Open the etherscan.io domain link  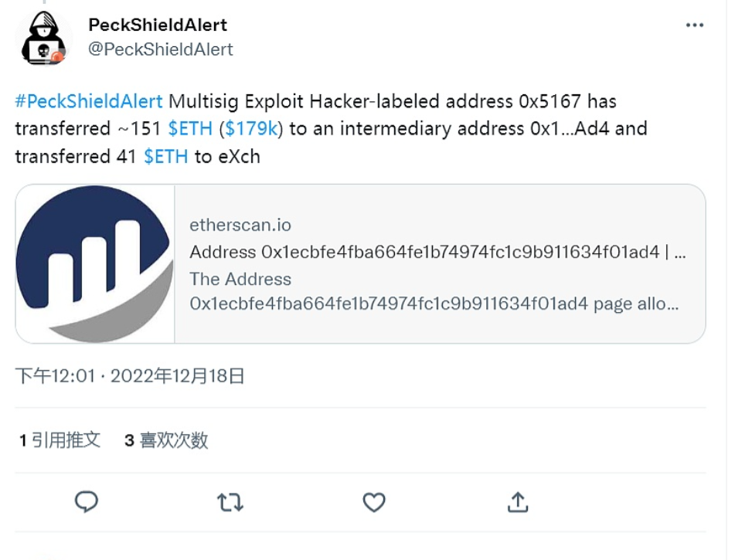pyautogui.click(x=240, y=225)
